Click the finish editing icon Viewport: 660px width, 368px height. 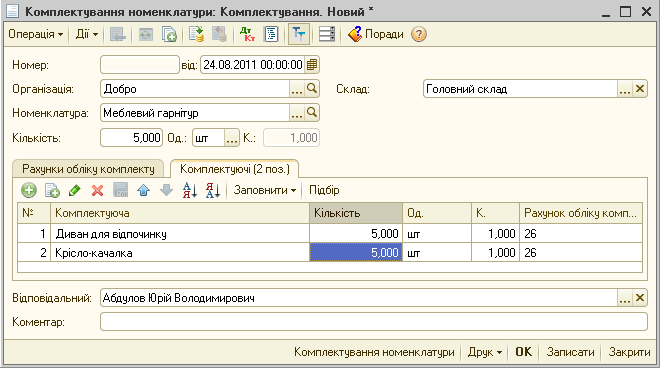(x=120, y=190)
